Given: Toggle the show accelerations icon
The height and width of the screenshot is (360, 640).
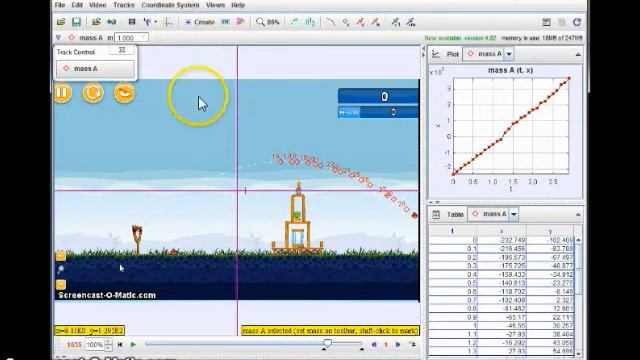Looking at the screenshot, I should click(x=376, y=22).
